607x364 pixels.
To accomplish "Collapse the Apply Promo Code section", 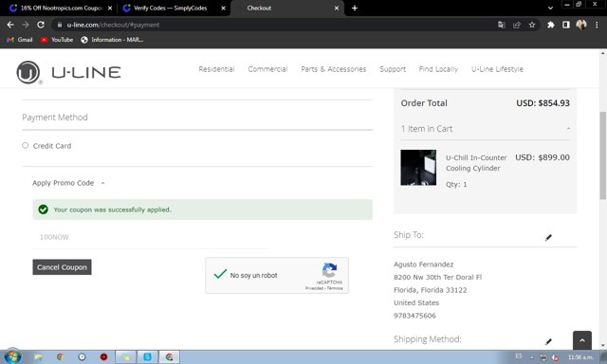I will 68,183.
